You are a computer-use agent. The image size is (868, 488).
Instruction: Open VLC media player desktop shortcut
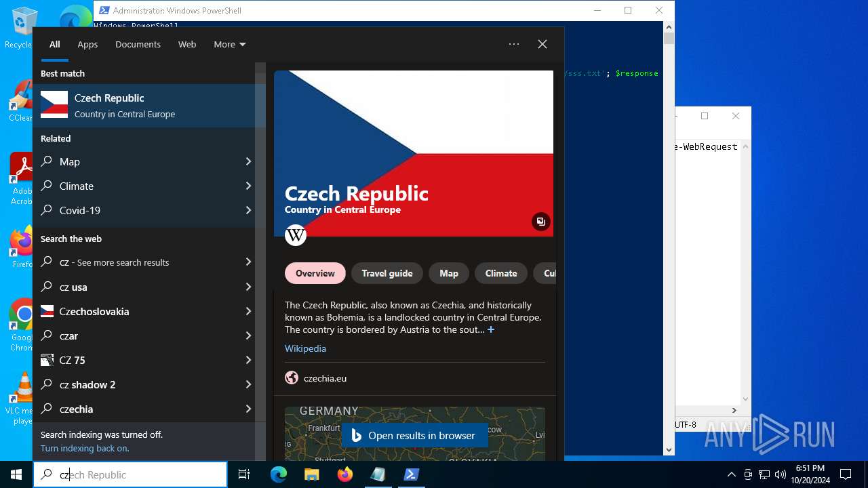coord(20,399)
